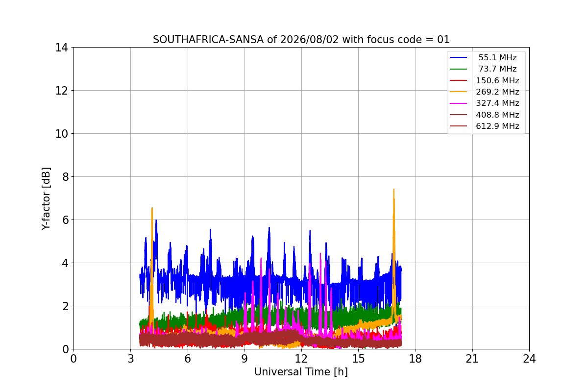The height and width of the screenshot is (392, 588).
Task: Click the orange 269.2 MHz legend line
Action: tap(459, 92)
